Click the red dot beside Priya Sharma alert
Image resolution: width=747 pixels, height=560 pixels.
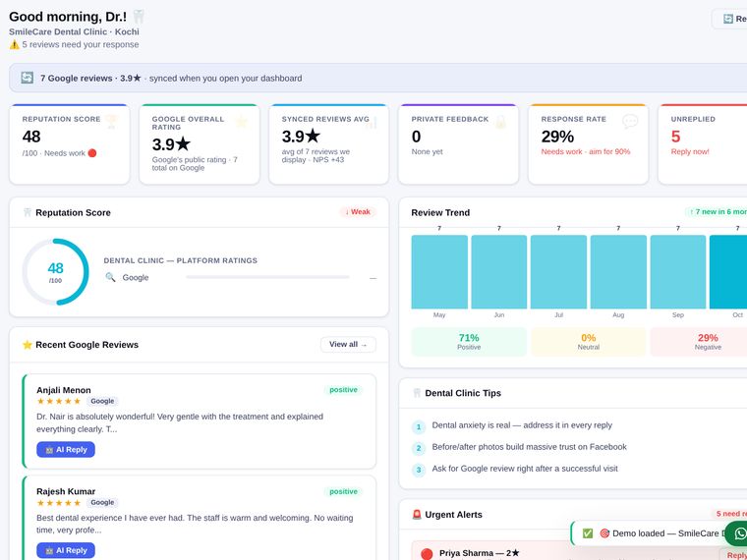[427, 553]
